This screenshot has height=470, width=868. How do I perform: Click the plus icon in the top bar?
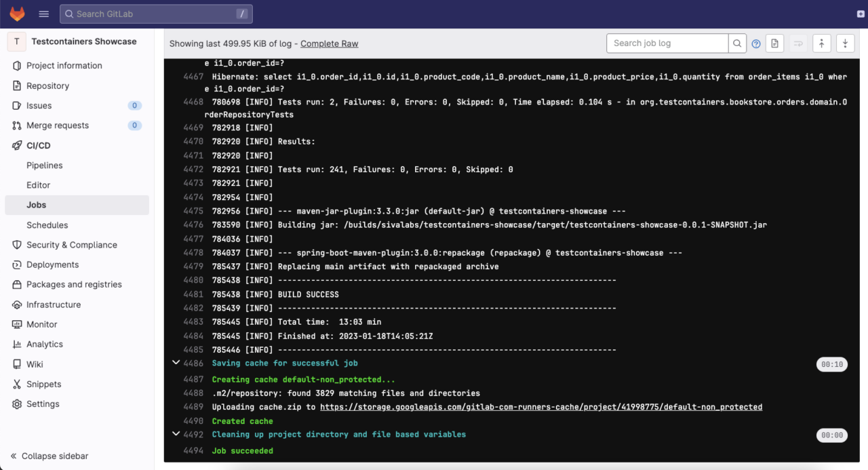861,13
